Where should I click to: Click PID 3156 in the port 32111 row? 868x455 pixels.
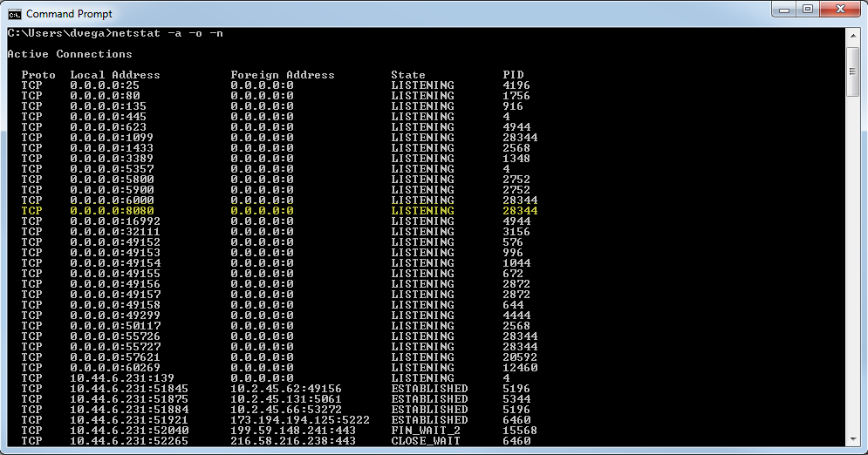(x=516, y=232)
